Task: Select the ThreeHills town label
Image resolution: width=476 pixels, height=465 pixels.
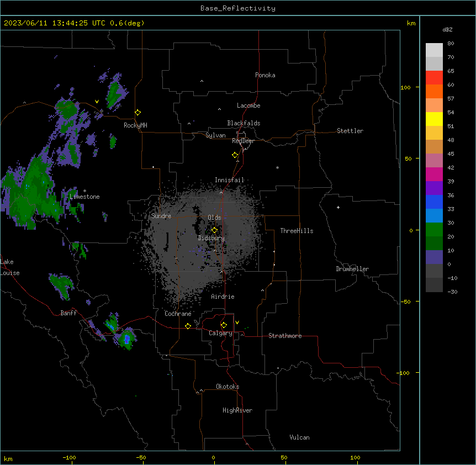Action: pyautogui.click(x=297, y=231)
